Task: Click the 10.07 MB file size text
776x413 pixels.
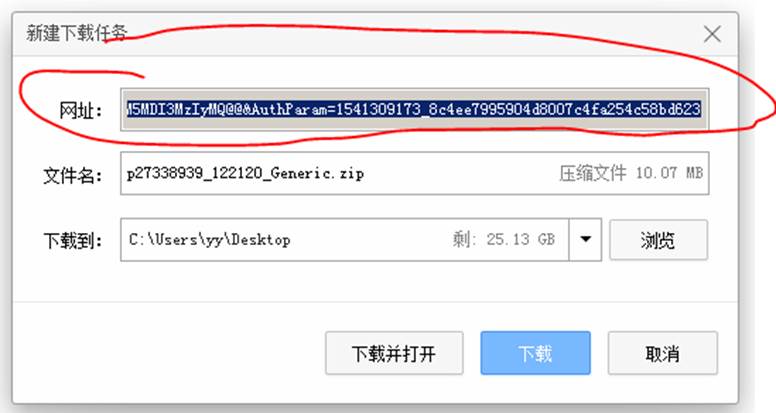Action: tap(669, 173)
